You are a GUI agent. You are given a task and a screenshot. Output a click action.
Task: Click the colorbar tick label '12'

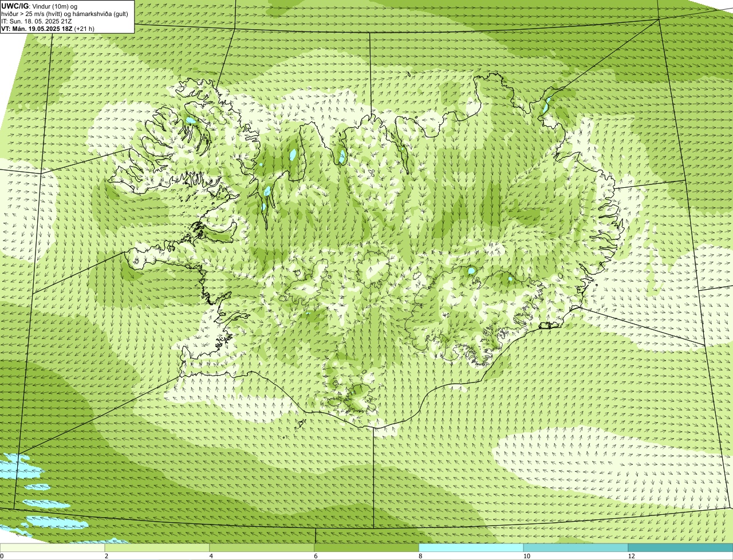[631, 556]
